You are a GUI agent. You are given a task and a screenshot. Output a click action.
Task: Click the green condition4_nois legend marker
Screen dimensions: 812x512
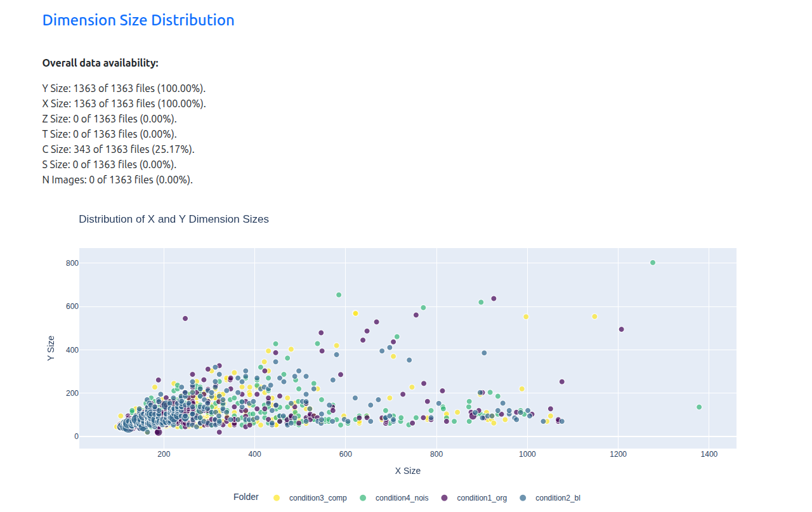click(x=363, y=498)
